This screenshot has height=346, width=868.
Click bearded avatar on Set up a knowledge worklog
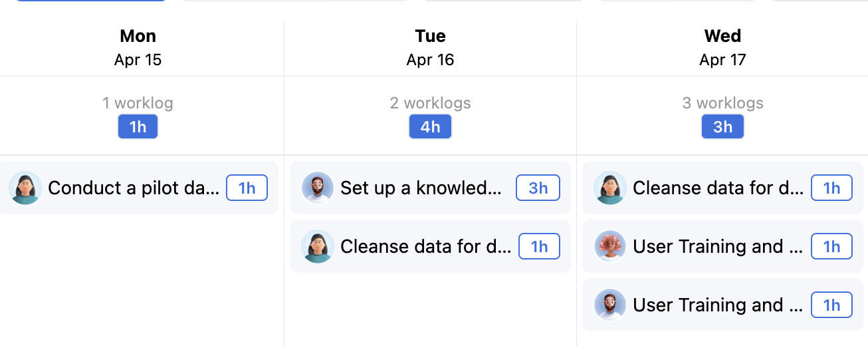click(x=318, y=188)
